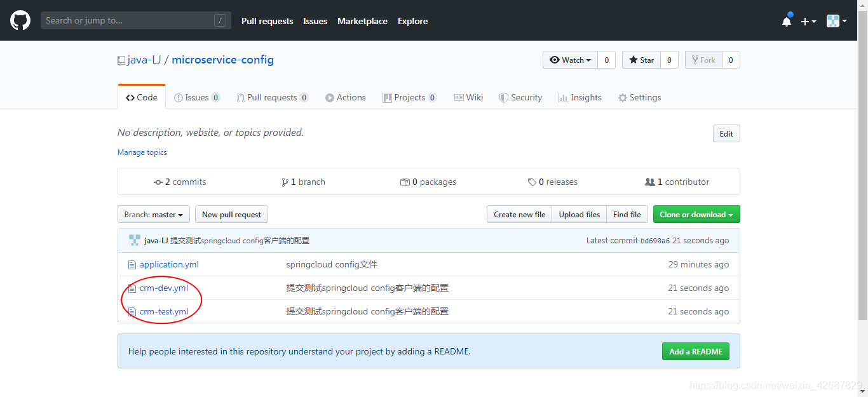Open the Projects tab
The height and width of the screenshot is (397, 868).
coord(410,97)
